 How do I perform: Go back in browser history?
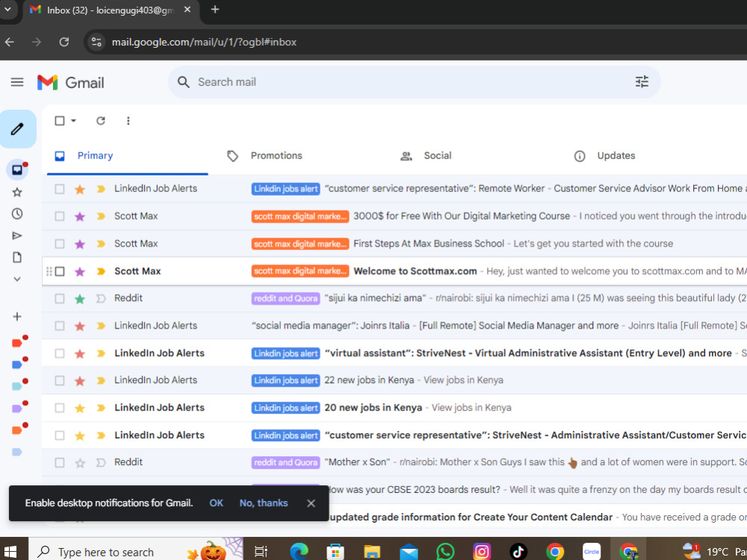[10, 42]
